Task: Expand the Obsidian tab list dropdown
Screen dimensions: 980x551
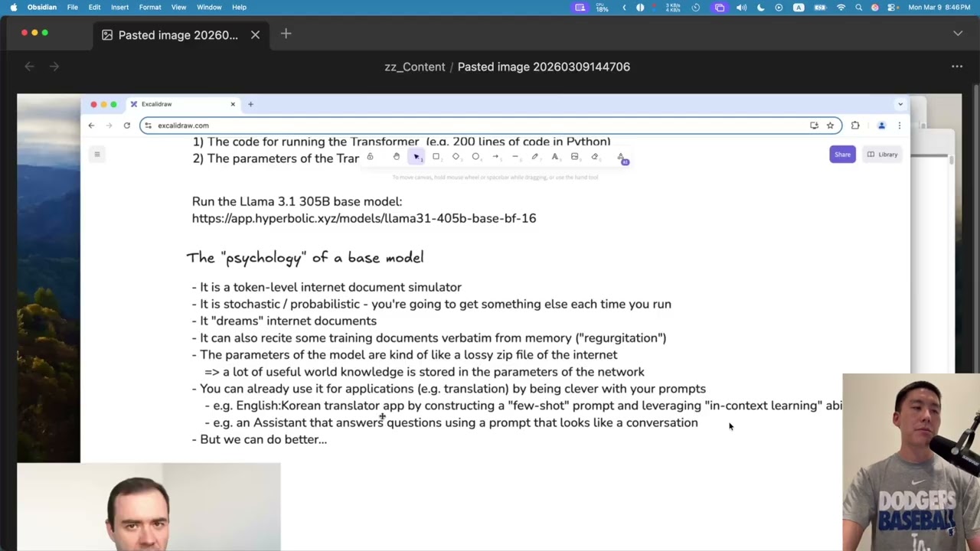Action: pyautogui.click(x=958, y=34)
